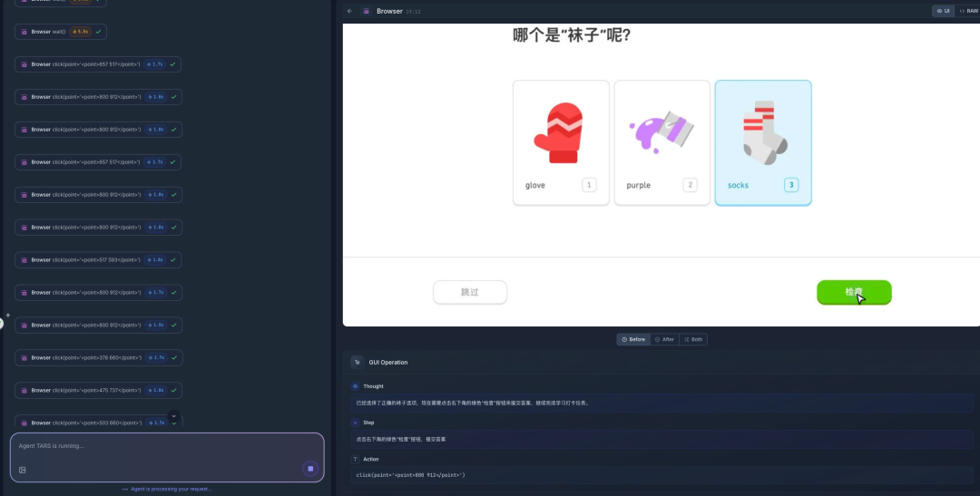Screen dimensions: 980x496
Task: Switch the viewer to RAW mode
Action: point(967,11)
